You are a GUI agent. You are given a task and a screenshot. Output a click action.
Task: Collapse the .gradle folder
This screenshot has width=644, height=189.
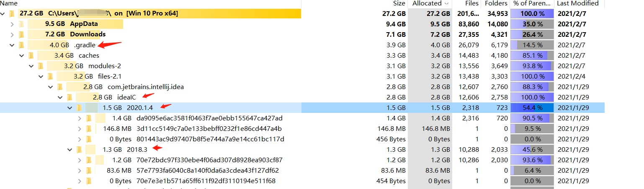point(12,45)
